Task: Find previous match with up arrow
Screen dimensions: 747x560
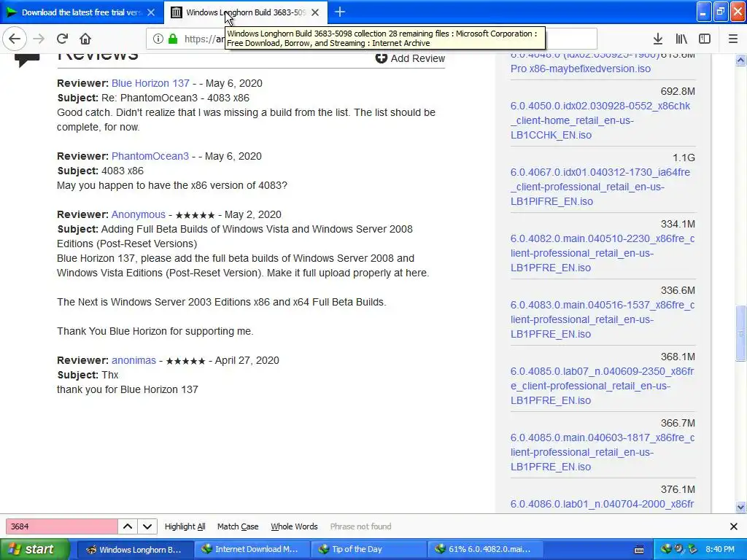Action: pyautogui.click(x=128, y=526)
